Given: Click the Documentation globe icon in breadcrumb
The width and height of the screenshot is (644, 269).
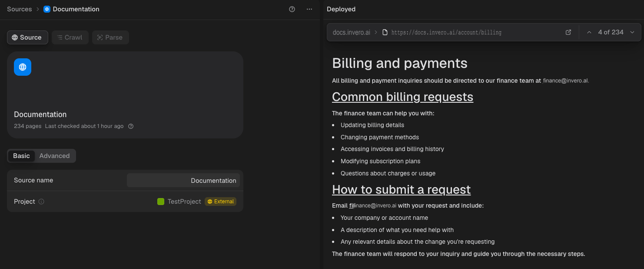Looking at the screenshot, I should 47,9.
